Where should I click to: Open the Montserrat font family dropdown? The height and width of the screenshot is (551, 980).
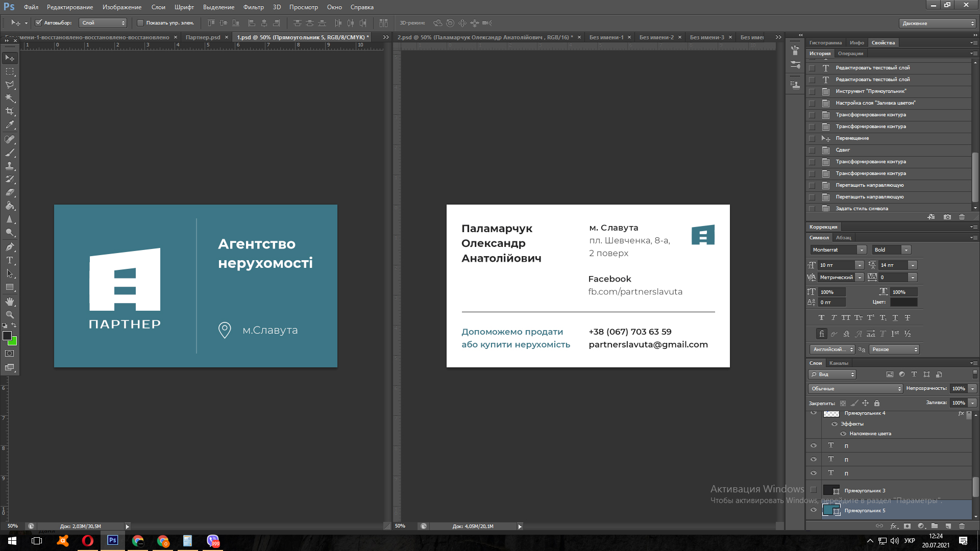click(x=862, y=250)
